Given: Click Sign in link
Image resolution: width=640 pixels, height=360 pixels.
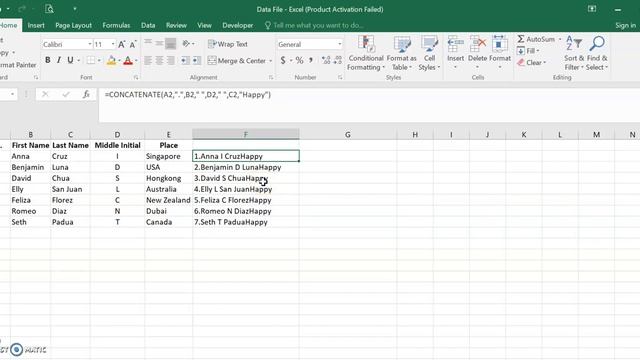Looking at the screenshot, I should [x=626, y=25].
